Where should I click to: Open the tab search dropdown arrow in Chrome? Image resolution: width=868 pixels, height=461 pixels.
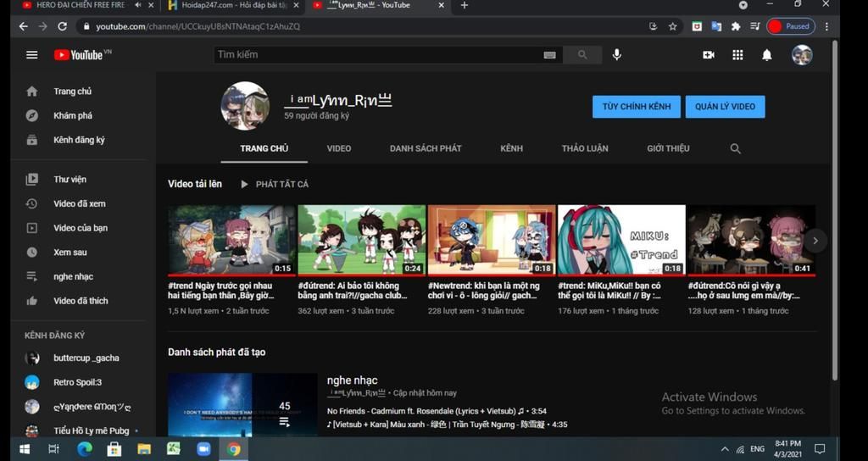(743, 5)
